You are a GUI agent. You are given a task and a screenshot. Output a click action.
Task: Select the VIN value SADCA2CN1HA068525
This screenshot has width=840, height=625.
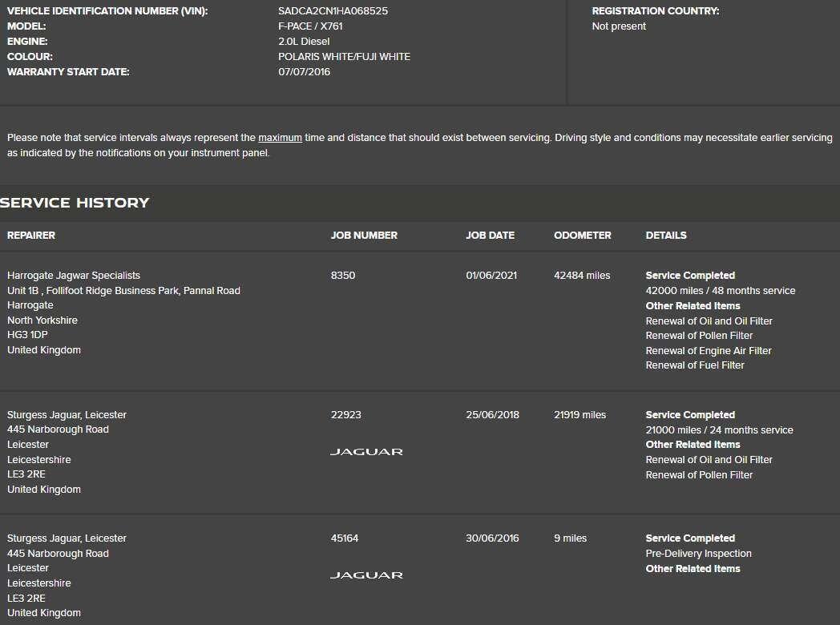pos(333,10)
